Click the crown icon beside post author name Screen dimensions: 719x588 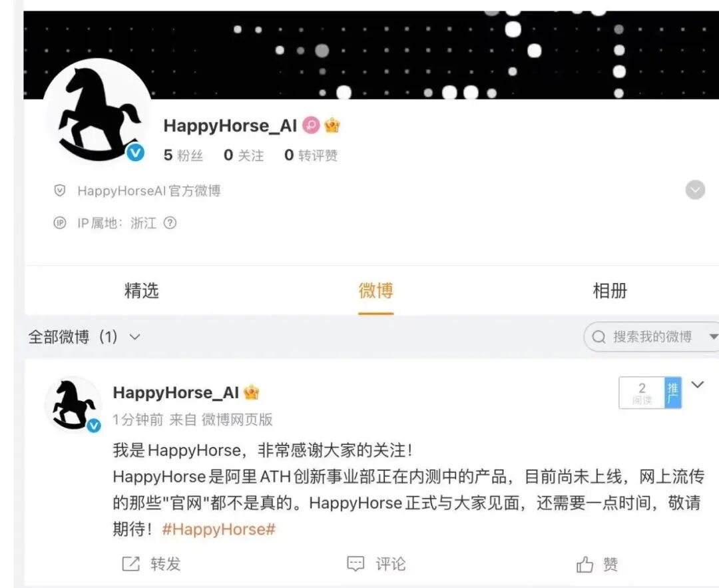(251, 393)
